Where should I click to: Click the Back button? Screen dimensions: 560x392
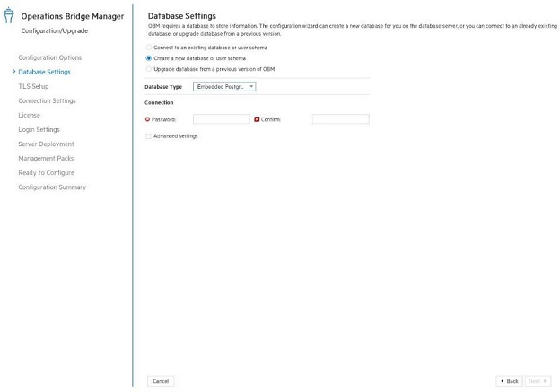[509, 381]
